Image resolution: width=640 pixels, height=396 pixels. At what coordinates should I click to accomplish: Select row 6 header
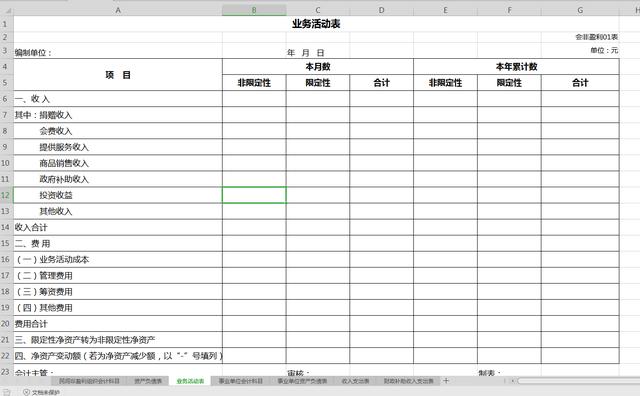tap(6, 99)
